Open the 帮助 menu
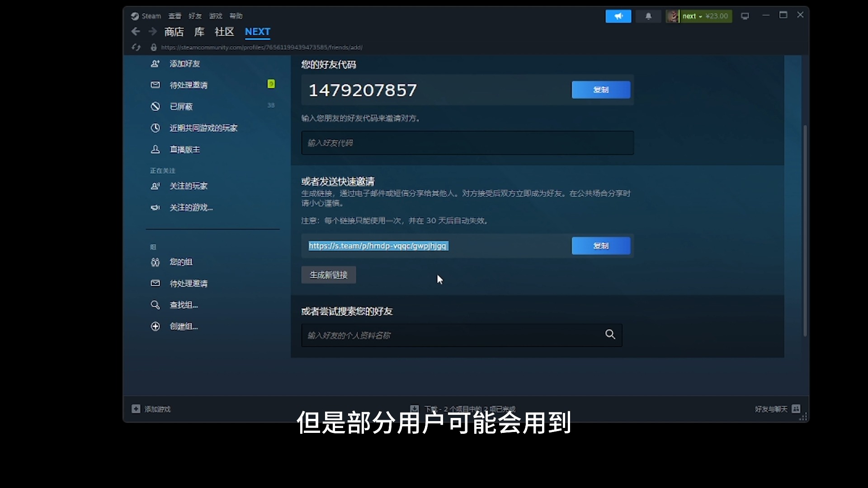 [x=236, y=16]
